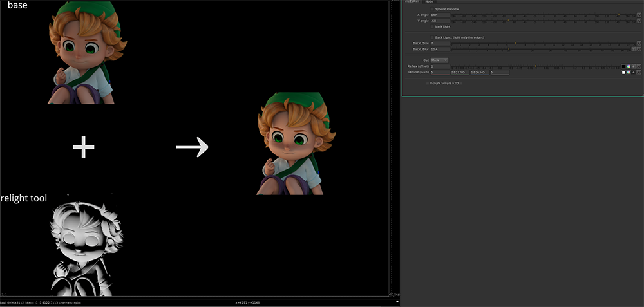This screenshot has height=307, width=644.
Task: Switch to the Node tab
Action: pos(430,2)
